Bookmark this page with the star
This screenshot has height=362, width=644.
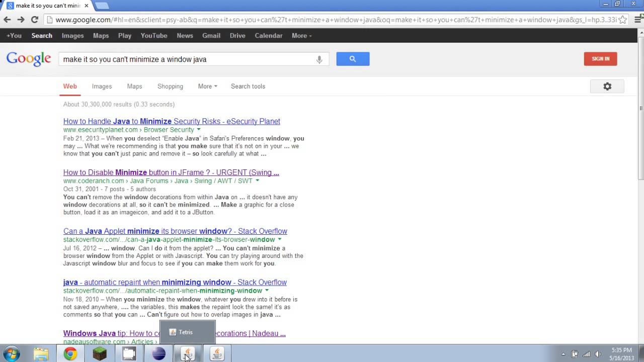[623, 20]
